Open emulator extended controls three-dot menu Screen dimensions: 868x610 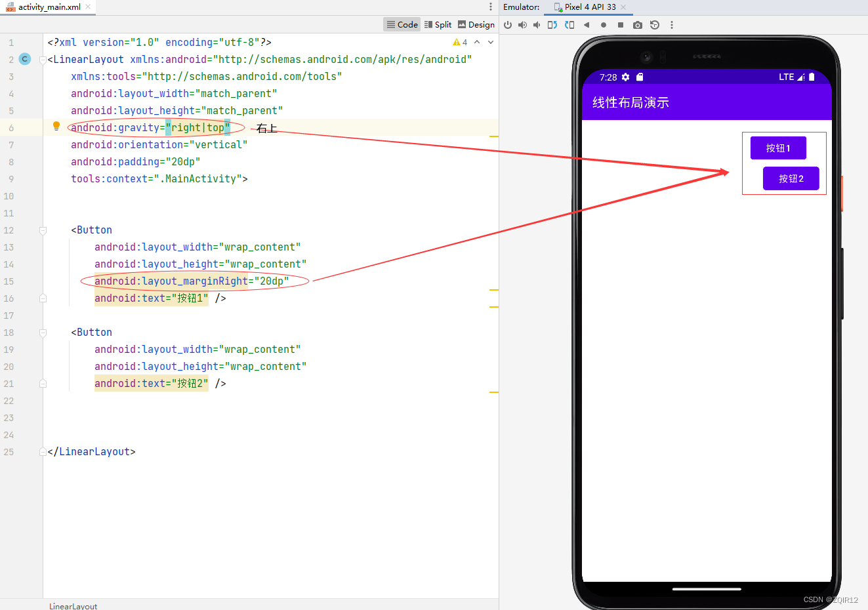(671, 25)
